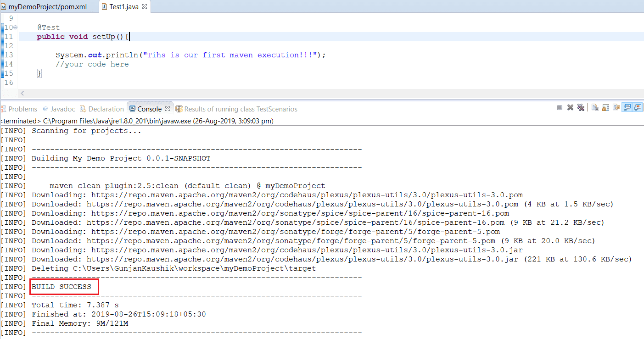The image size is (644, 339).
Task: Clear the console output
Action: click(595, 107)
